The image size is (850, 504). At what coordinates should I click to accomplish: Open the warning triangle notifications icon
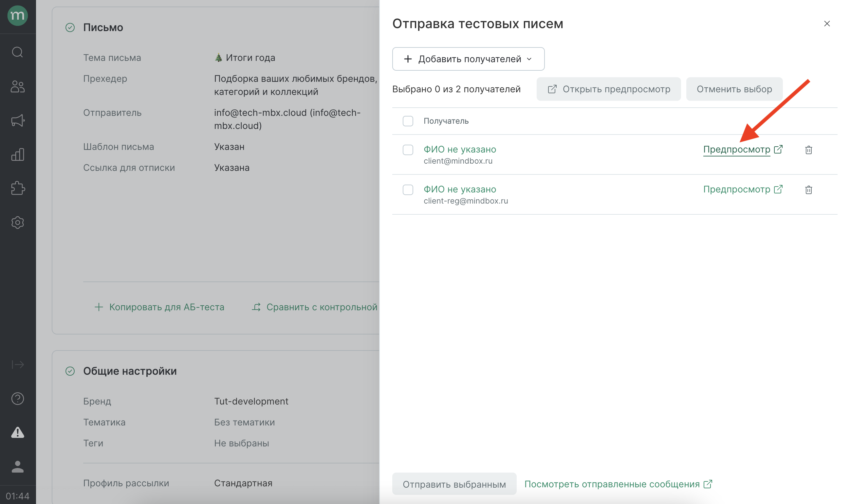pyautogui.click(x=18, y=432)
